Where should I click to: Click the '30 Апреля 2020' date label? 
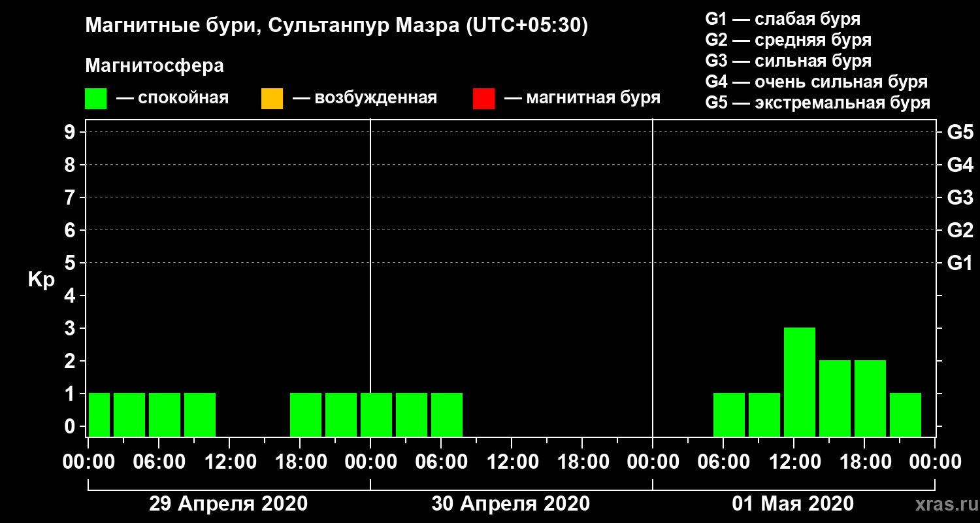pos(510,504)
